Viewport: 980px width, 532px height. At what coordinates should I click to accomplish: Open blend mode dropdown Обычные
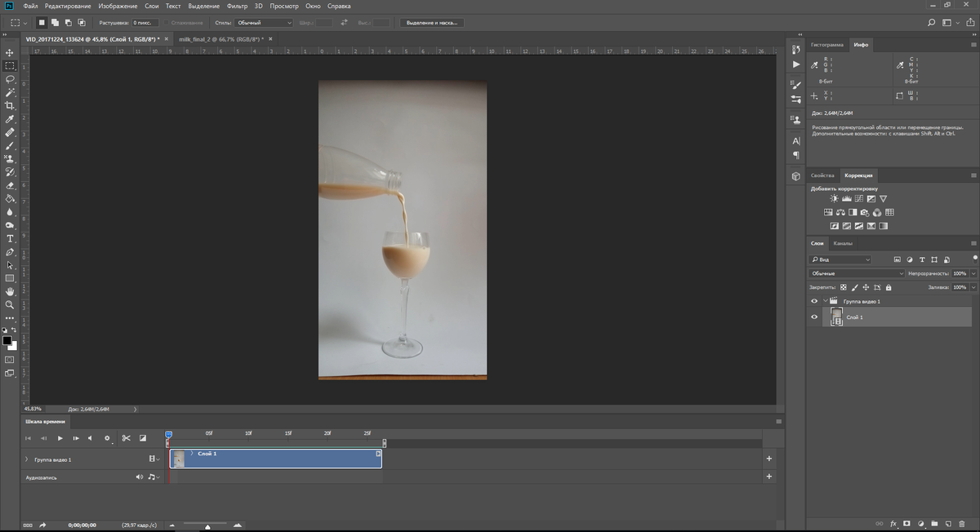(x=857, y=273)
